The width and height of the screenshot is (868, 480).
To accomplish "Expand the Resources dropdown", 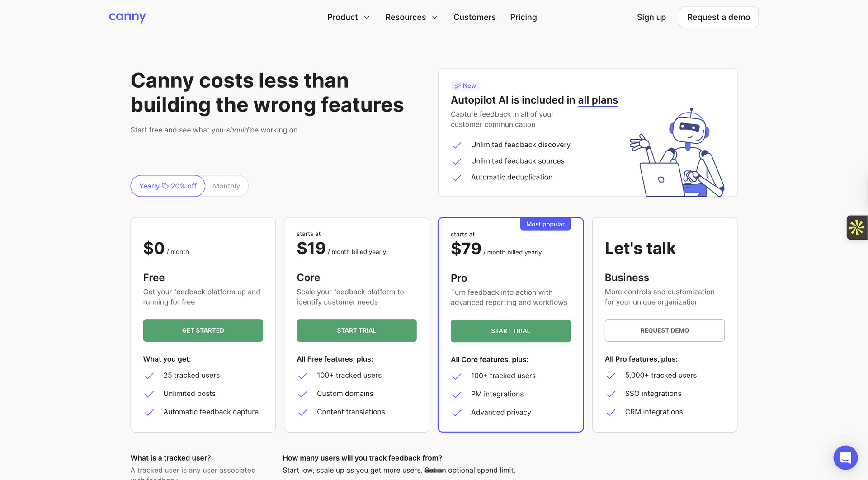I will click(406, 17).
